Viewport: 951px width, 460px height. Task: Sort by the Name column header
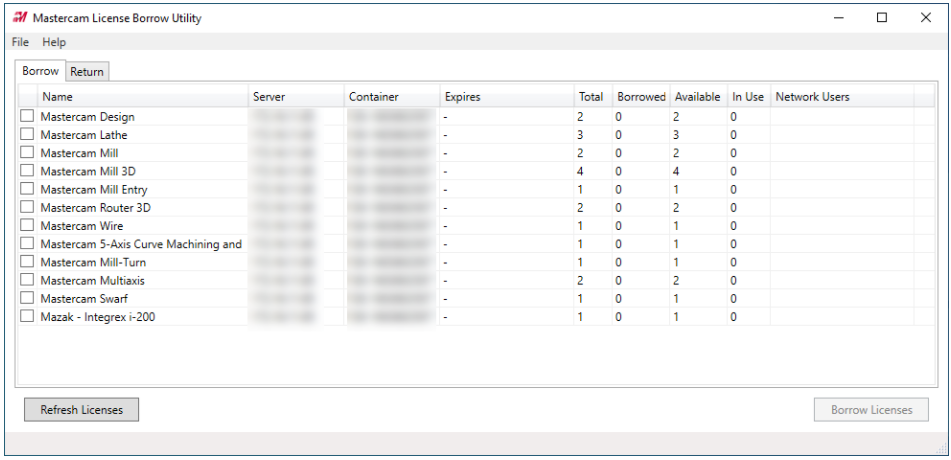[143, 96]
